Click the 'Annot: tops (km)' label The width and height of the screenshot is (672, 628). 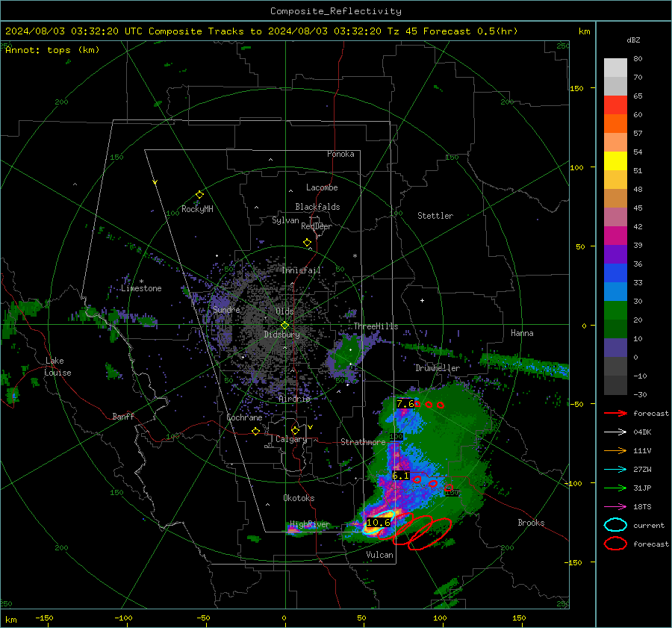(52, 50)
